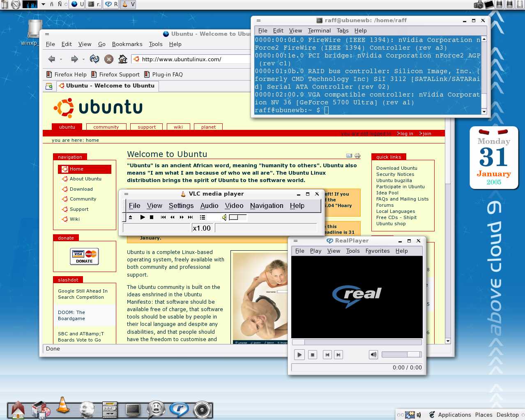Reload the Ubuntu page in Firefox
This screenshot has width=525, height=420.
[x=94, y=59]
